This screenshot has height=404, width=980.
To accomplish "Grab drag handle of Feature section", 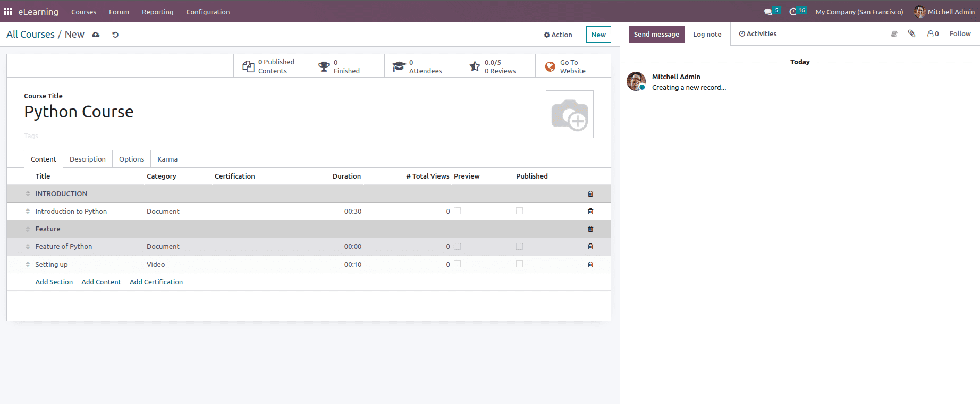I will tap(28, 229).
